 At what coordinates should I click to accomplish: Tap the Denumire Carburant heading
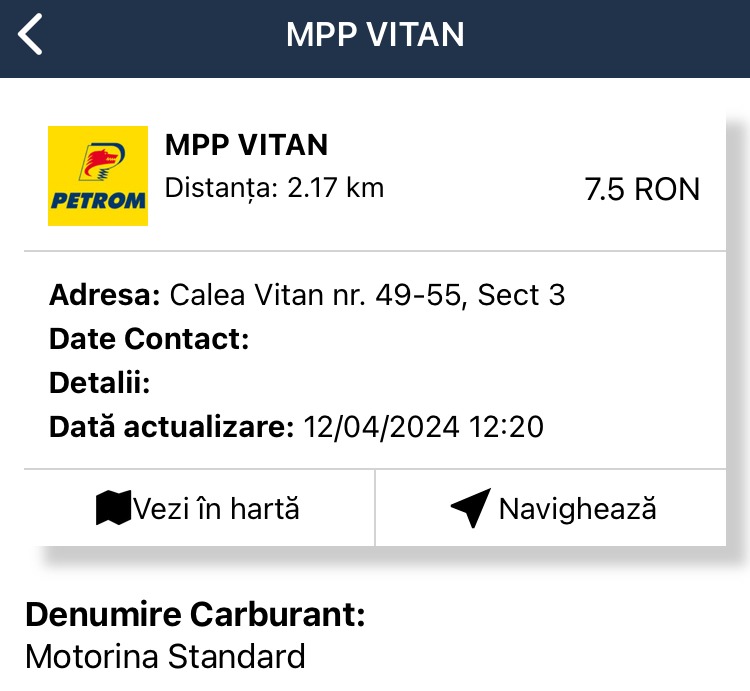[195, 614]
